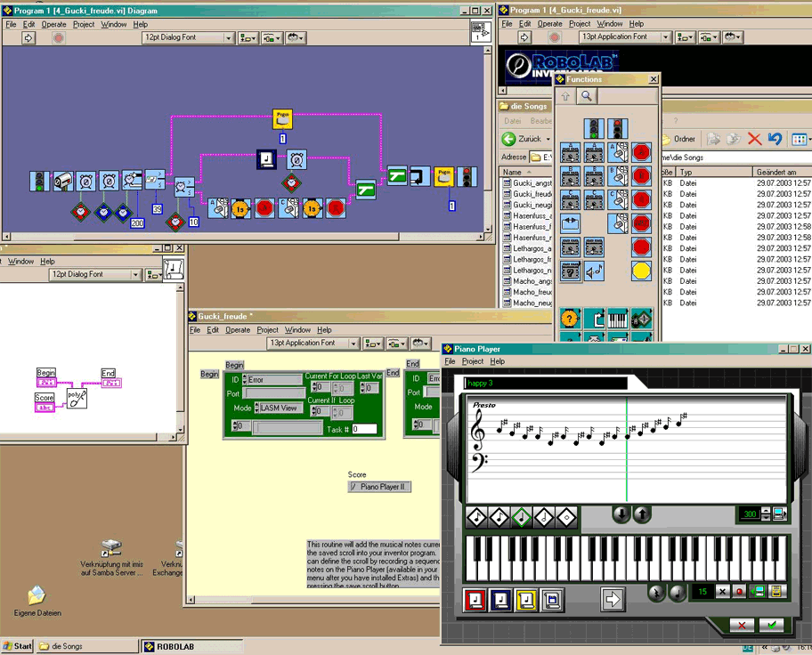Image resolution: width=812 pixels, height=655 pixels.
Task: Open the LASM View mode selector
Action: [x=280, y=408]
